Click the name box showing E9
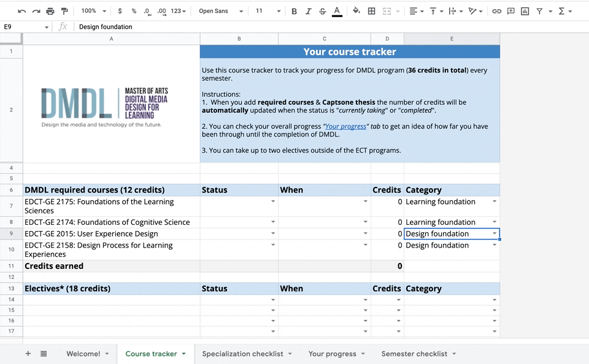 22,27
